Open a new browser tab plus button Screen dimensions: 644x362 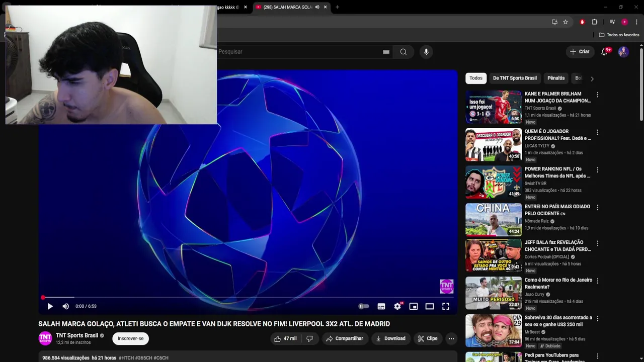(337, 7)
